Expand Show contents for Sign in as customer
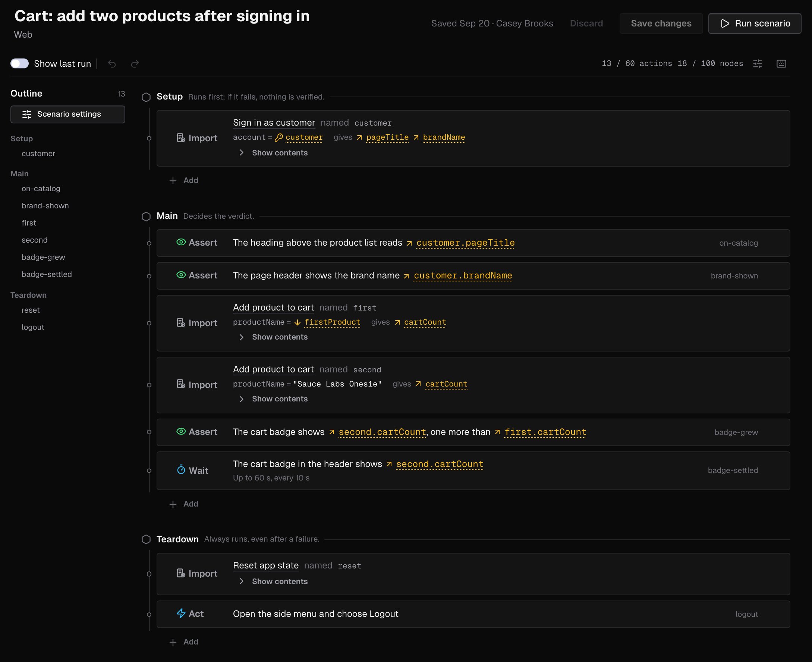 [274, 153]
